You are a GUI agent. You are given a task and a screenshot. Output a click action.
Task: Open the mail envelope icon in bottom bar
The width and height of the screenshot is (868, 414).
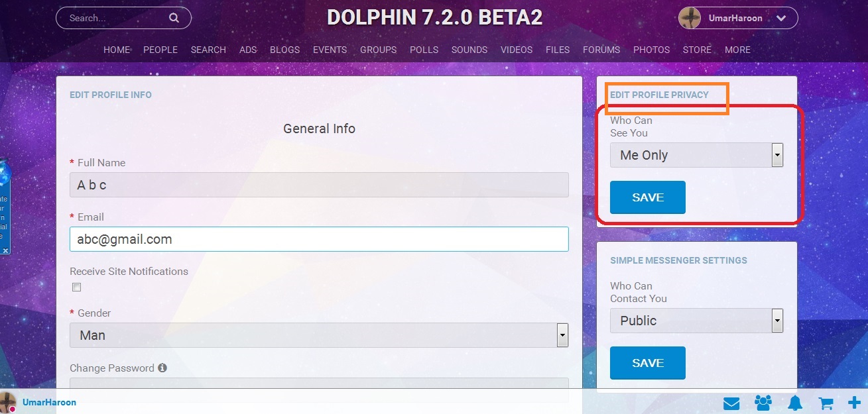[731, 403]
